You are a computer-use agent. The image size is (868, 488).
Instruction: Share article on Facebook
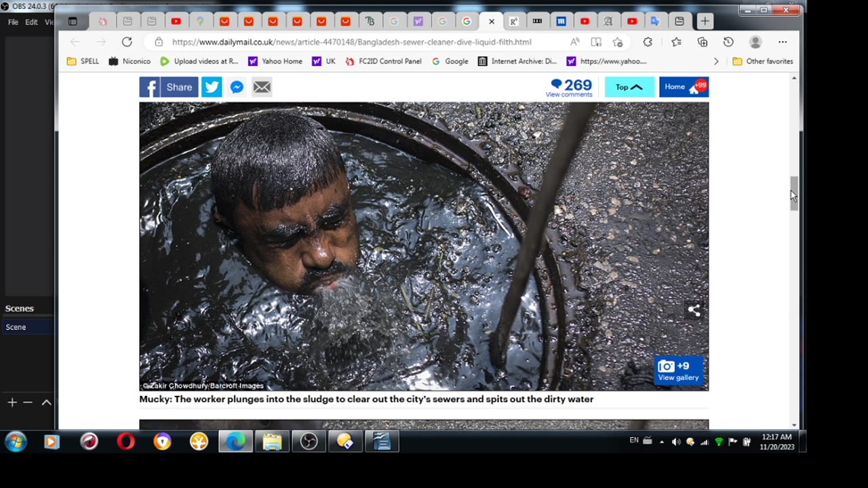169,87
